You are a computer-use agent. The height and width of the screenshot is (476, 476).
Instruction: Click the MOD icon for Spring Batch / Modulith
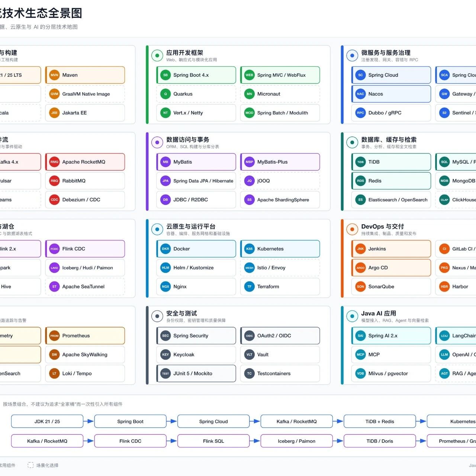pyautogui.click(x=250, y=113)
